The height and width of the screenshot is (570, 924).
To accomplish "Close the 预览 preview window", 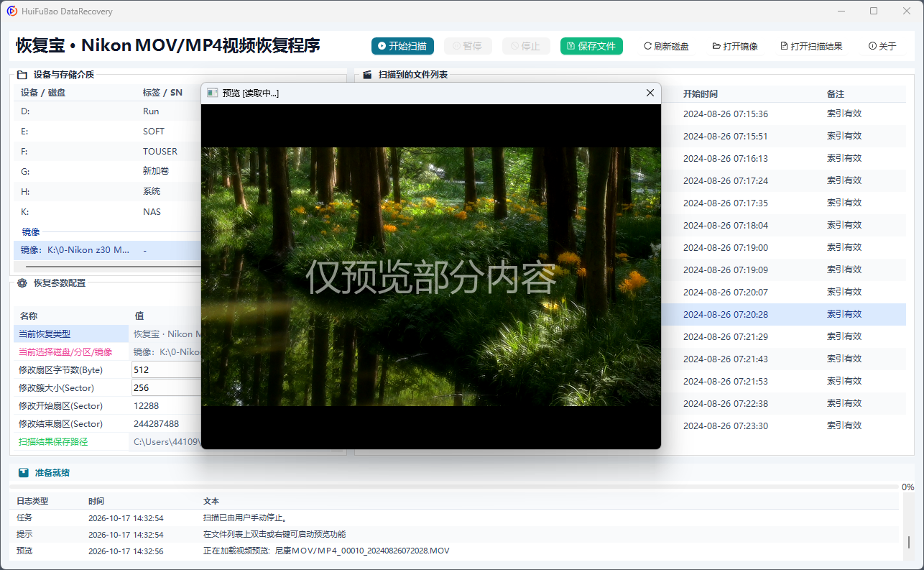I will coord(650,93).
